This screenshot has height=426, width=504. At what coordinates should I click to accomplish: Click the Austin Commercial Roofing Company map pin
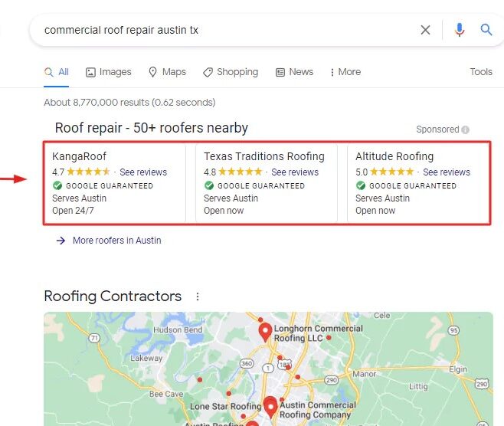click(270, 406)
